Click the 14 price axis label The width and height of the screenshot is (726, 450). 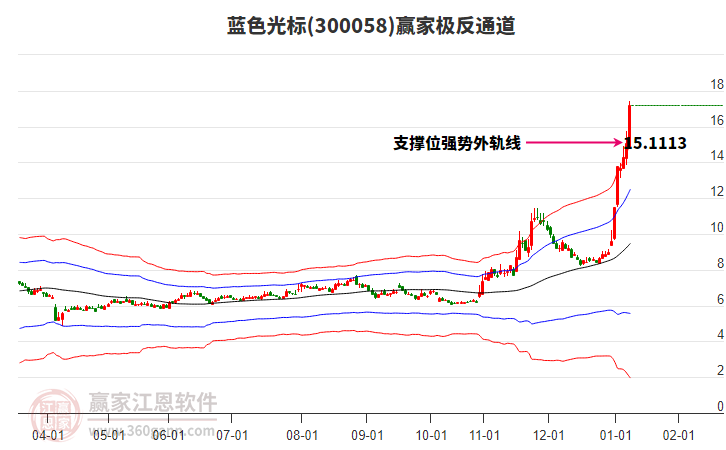coord(717,156)
